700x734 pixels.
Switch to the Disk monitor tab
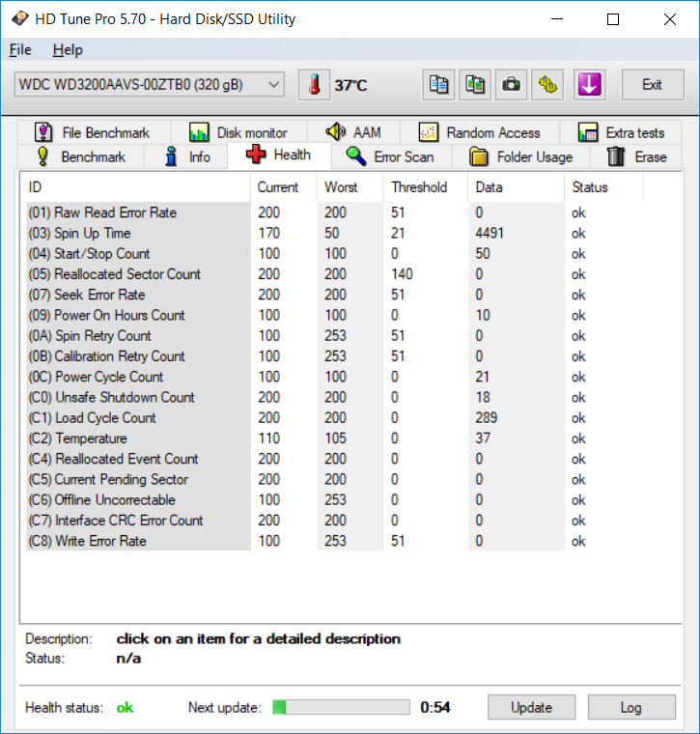(239, 132)
